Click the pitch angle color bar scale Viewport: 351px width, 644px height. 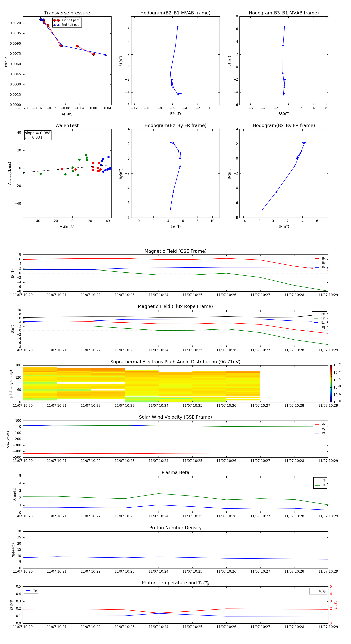coord(331,384)
